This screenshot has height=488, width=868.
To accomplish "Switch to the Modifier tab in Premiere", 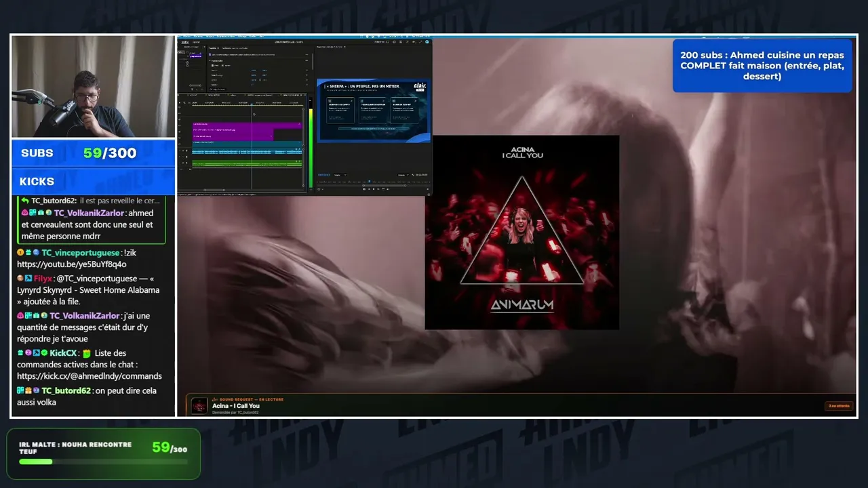I will [185, 42].
